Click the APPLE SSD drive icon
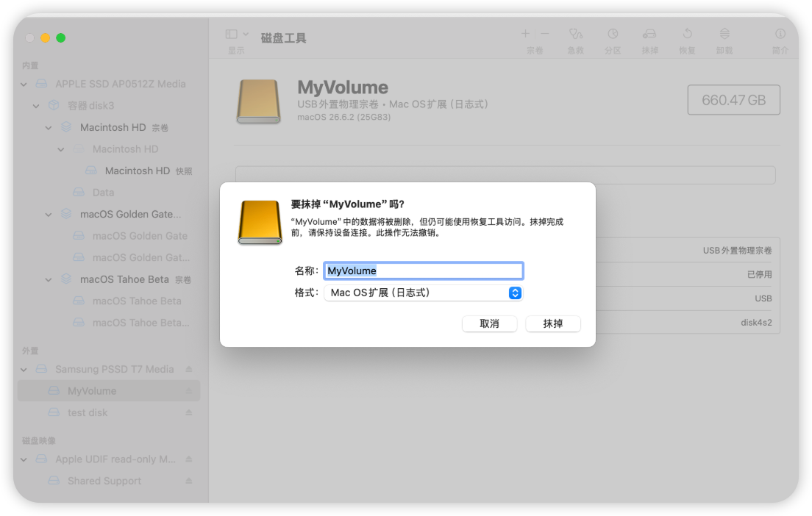Image resolution: width=812 pixels, height=516 pixels. (41, 84)
